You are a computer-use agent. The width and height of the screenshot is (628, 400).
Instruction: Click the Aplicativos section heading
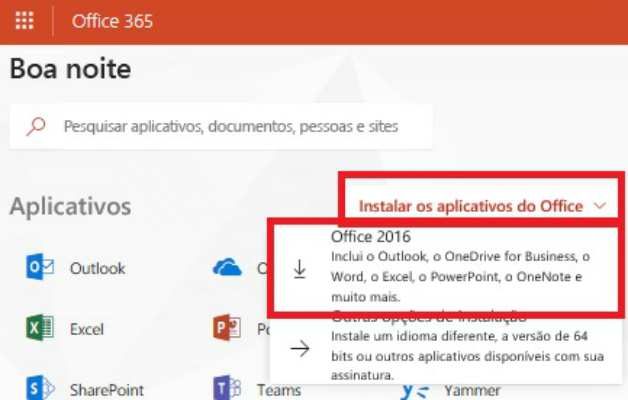(70, 207)
